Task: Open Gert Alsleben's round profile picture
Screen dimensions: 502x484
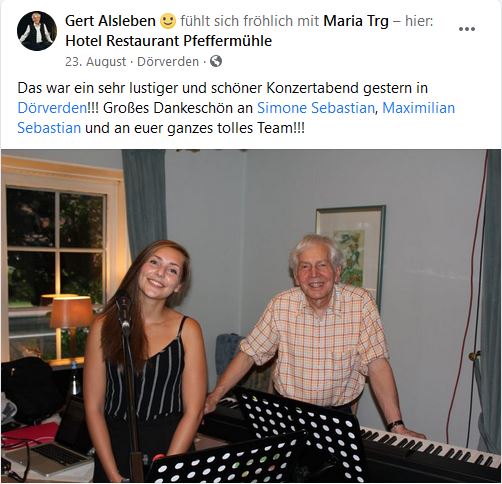Action: [37, 31]
